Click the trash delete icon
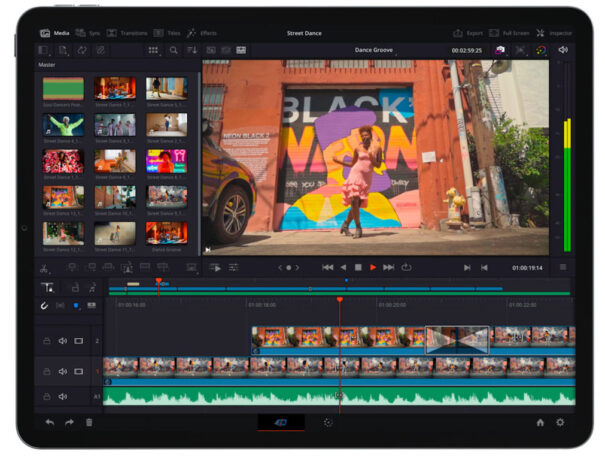Screen dimensions: 605x460 (x=89, y=423)
